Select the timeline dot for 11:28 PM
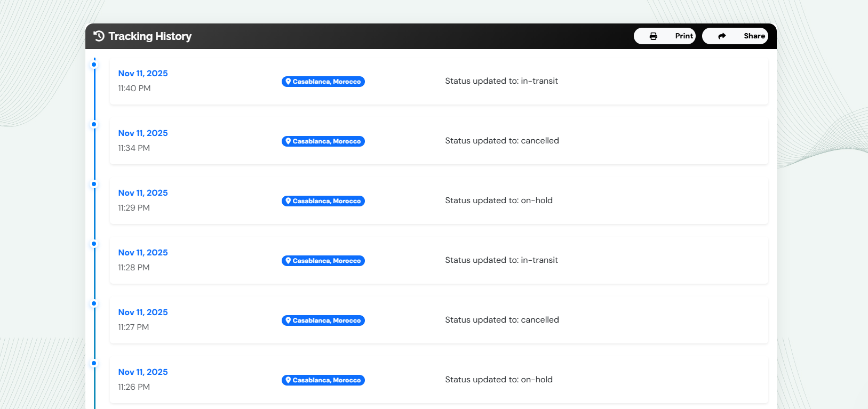This screenshot has width=868, height=409. tap(94, 244)
